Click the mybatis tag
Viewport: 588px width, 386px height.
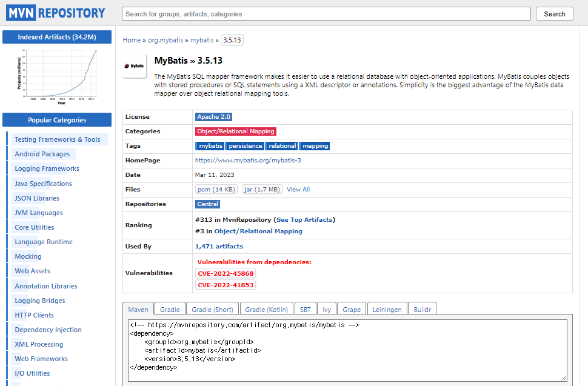click(210, 146)
